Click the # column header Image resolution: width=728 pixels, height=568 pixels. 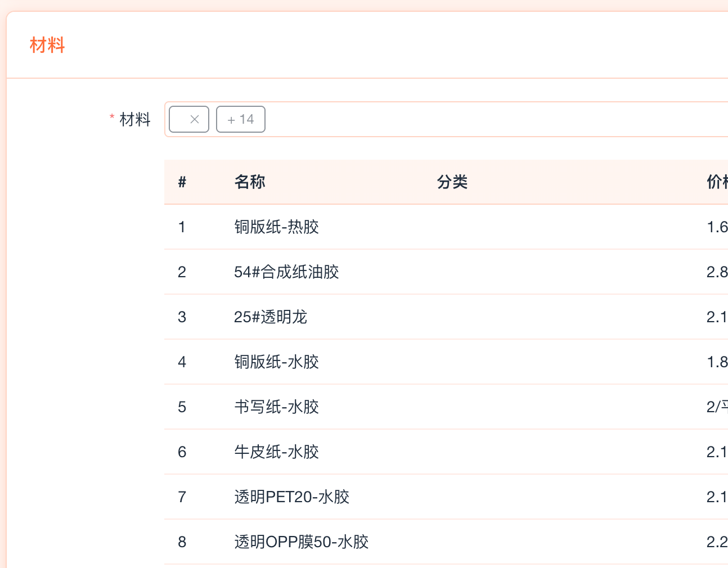[x=182, y=182]
